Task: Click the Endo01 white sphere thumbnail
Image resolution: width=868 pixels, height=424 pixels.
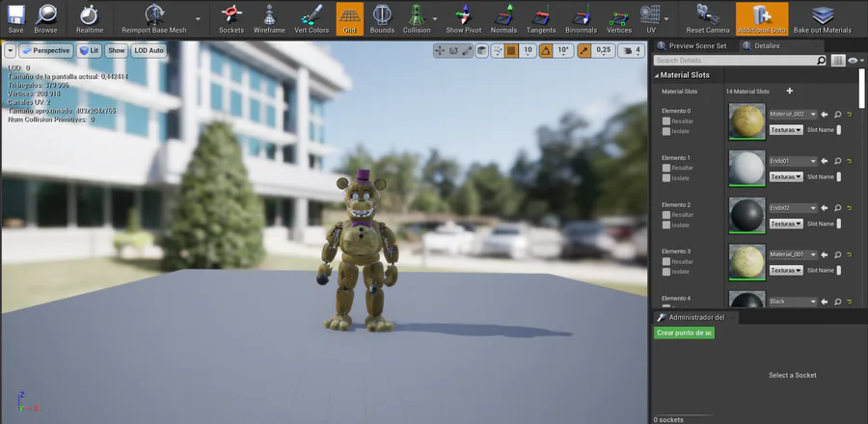Action: pos(747,168)
